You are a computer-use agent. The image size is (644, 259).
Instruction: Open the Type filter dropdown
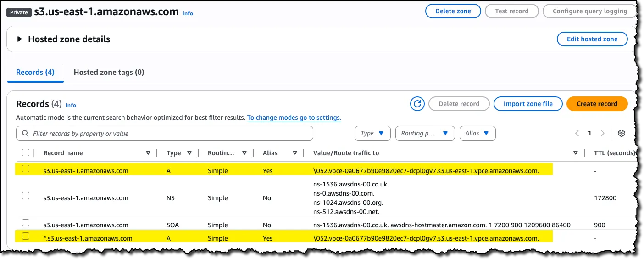372,133
